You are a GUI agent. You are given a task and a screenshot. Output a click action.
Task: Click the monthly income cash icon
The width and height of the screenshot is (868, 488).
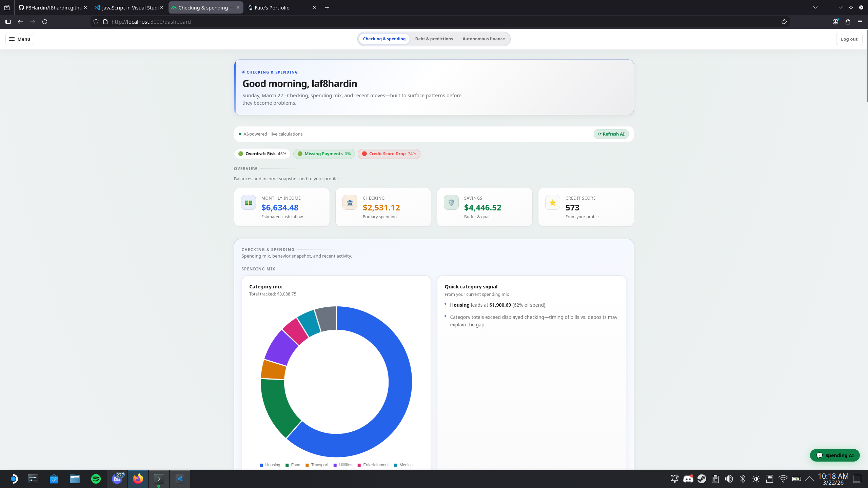coord(248,202)
